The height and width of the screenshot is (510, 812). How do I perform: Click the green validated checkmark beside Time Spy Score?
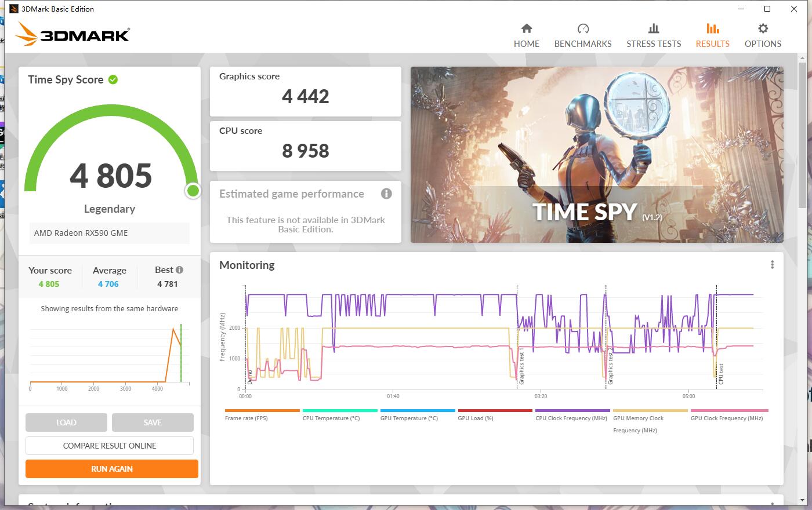(x=113, y=79)
